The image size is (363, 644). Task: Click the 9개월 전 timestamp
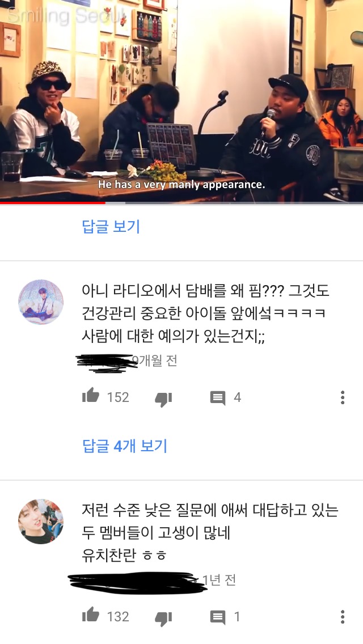[x=155, y=361]
